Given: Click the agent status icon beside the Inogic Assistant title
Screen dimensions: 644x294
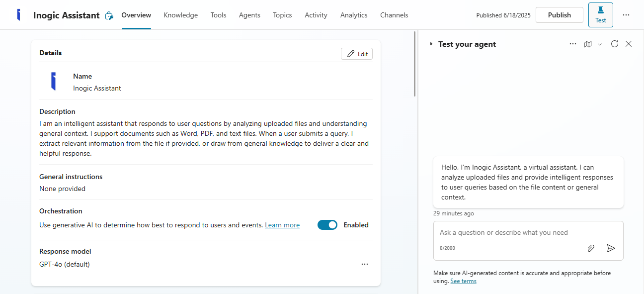Looking at the screenshot, I should coord(109,16).
